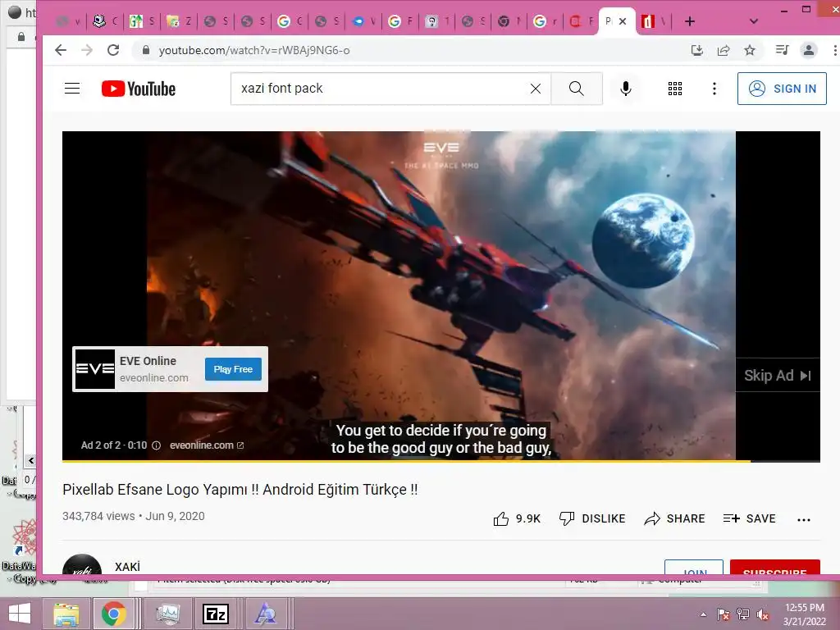Click the forward navigation arrow

click(87, 50)
